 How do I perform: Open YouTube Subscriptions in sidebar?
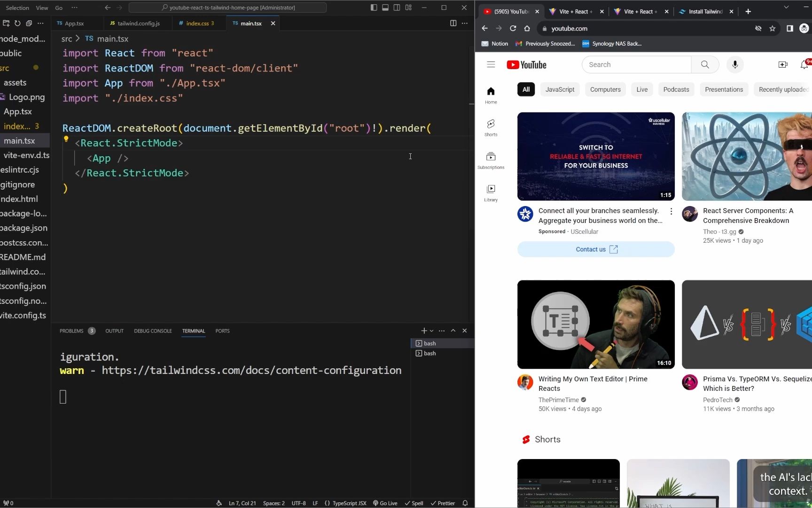(491, 160)
